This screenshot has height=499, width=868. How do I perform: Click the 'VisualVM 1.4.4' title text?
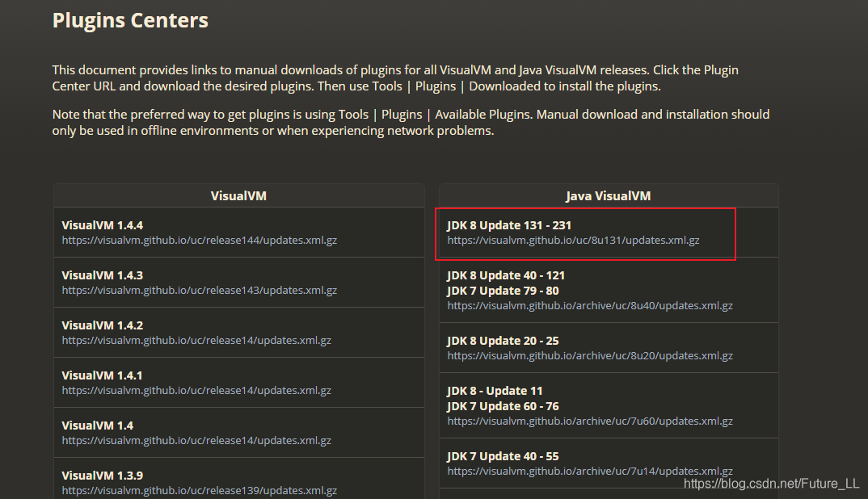pos(103,225)
